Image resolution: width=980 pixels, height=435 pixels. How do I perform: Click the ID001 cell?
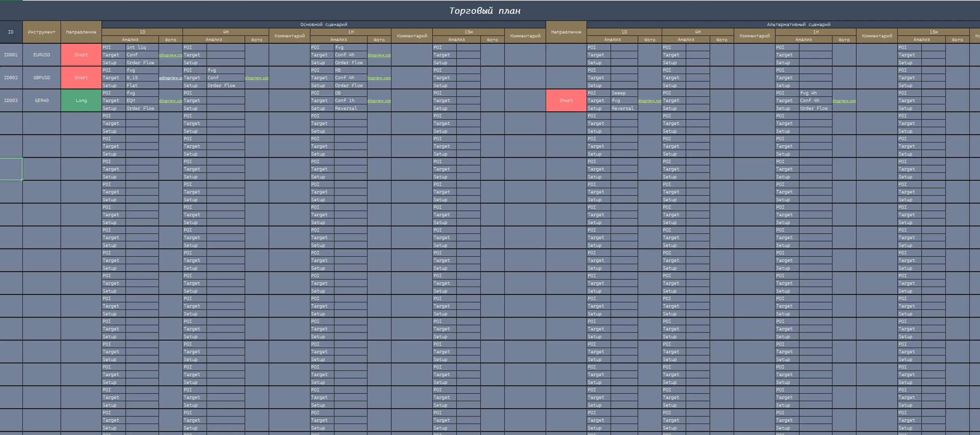11,55
